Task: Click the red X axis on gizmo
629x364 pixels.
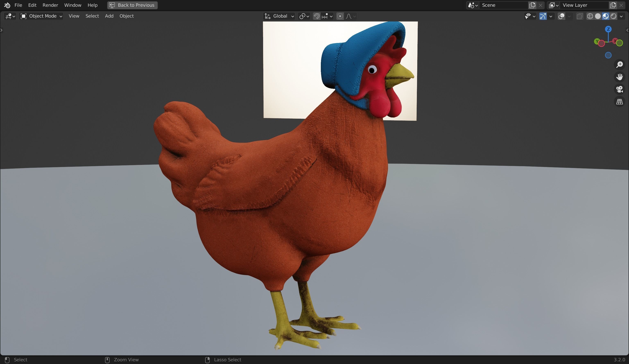Action: [615, 41]
